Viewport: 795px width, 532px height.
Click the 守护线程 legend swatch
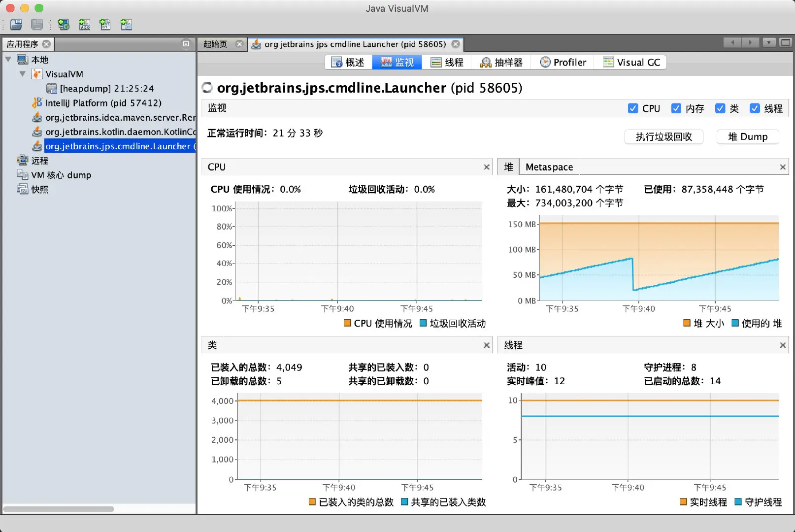click(738, 502)
